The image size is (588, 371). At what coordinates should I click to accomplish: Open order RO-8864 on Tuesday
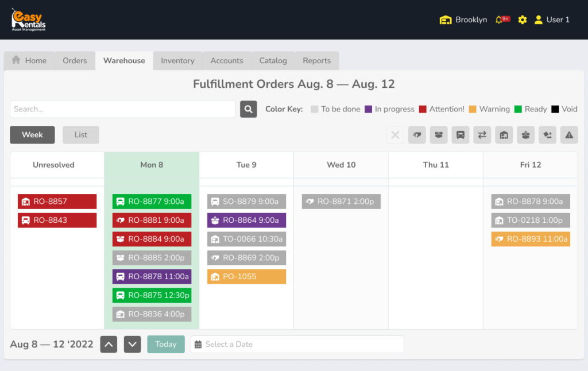(x=246, y=221)
